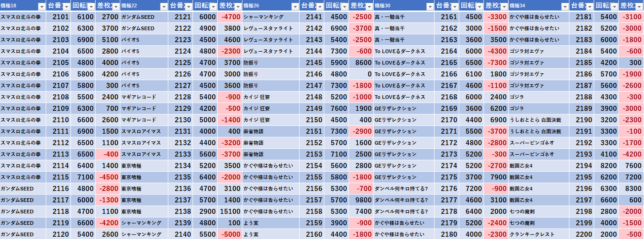Select machine number cell 2200
The height and width of the screenshot is (239, 644).
click(581, 234)
